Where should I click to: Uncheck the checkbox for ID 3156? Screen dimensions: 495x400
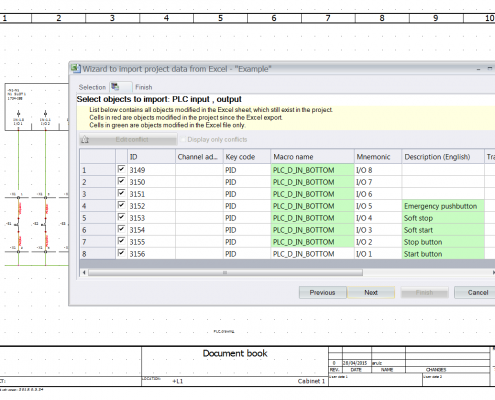(121, 253)
